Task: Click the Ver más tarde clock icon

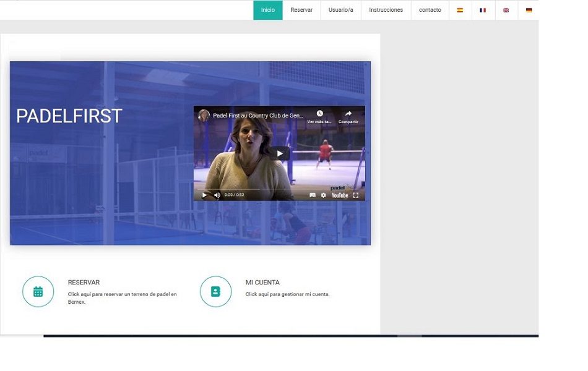Action: pos(319,114)
